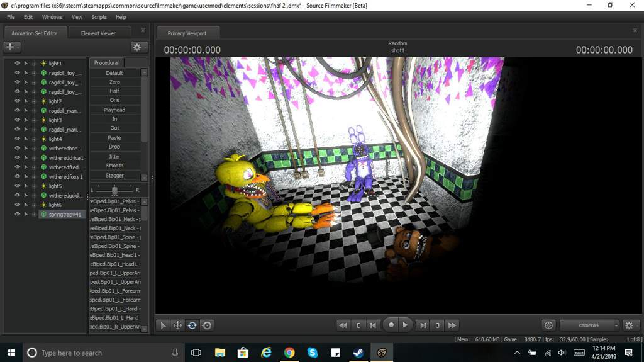The width and height of the screenshot is (644, 362).
Task: Toggle visibility eye for light2
Action: [17, 101]
